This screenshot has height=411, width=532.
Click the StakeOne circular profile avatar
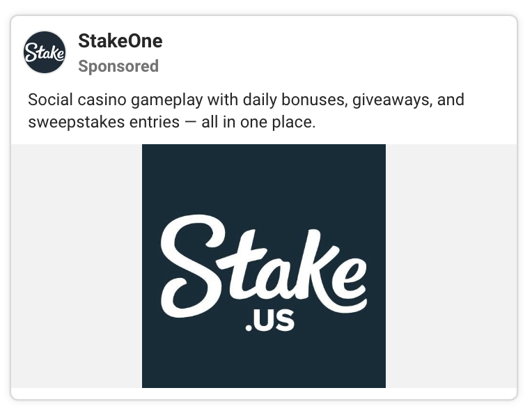coord(45,52)
